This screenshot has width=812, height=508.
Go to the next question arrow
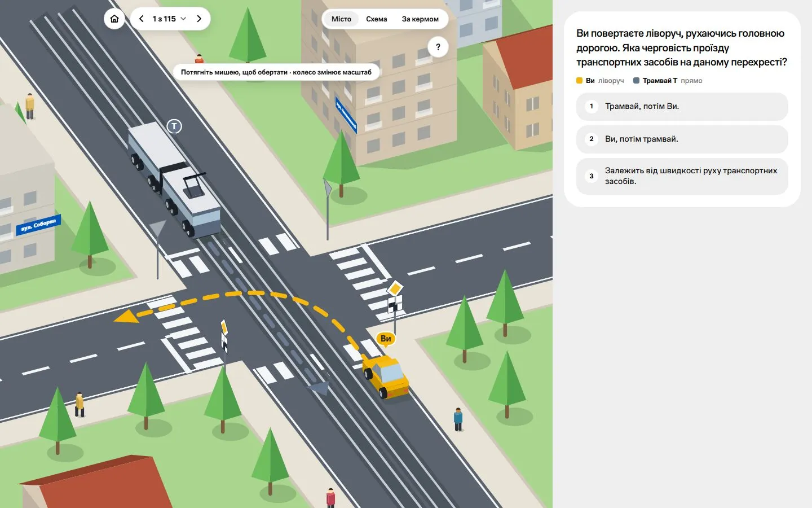point(199,19)
